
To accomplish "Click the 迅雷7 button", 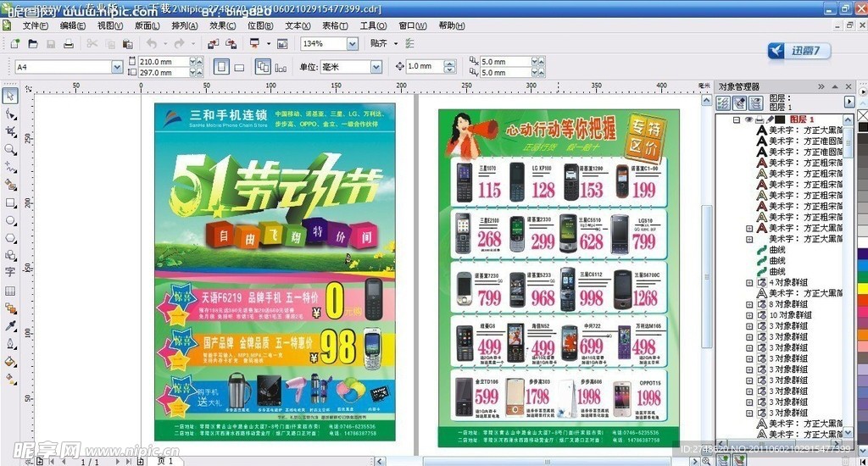I will point(799,51).
